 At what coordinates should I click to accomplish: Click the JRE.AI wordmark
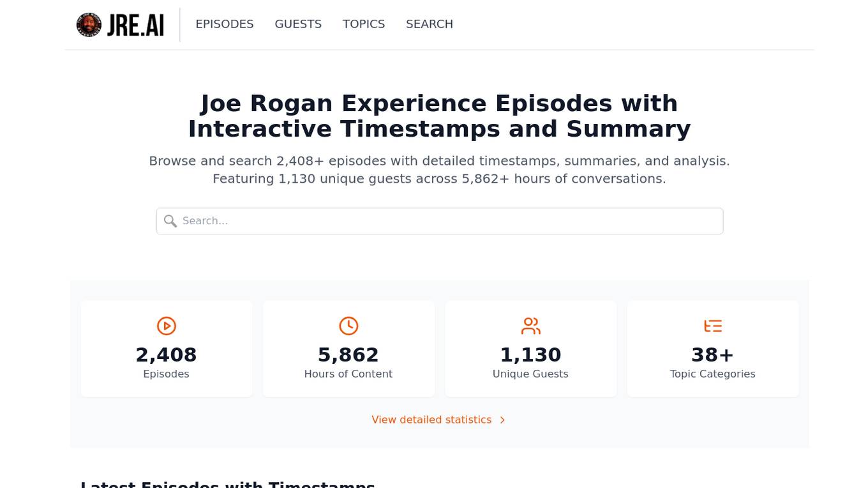(135, 25)
